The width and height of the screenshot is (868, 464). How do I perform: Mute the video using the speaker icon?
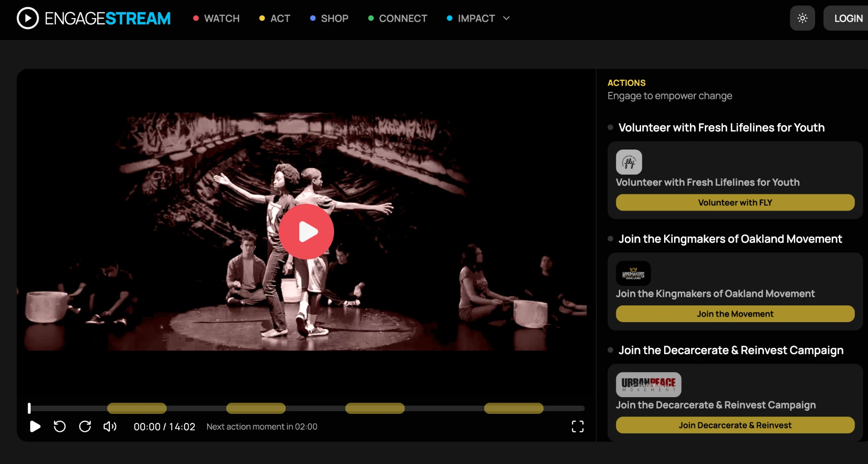[x=110, y=427]
